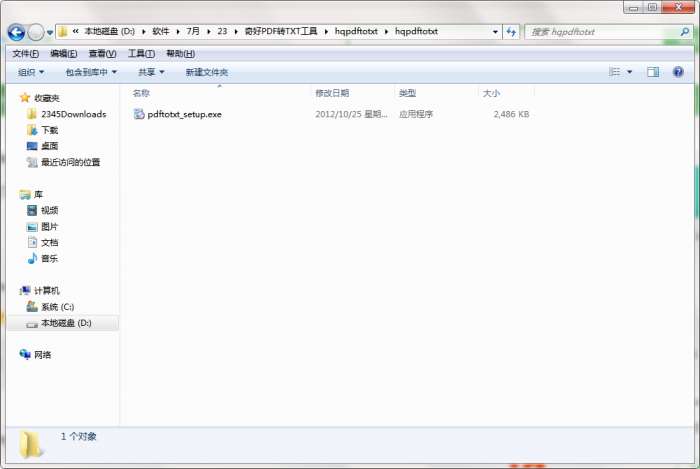Change view with the view mode icon
Screen dimensions: 700x469
tap(615, 72)
